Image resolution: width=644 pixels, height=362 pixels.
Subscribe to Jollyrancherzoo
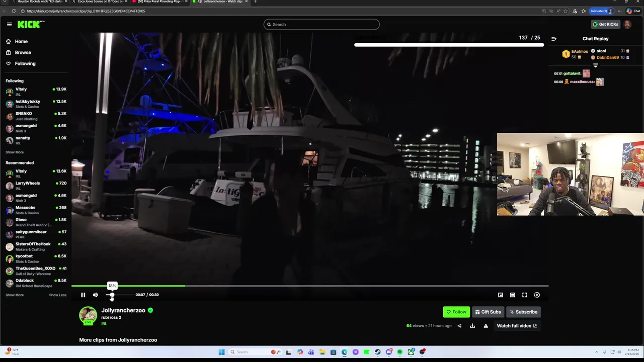coord(523,312)
